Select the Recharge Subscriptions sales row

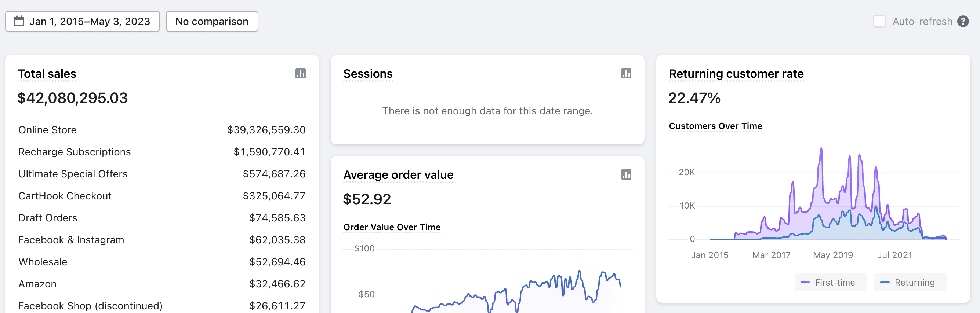162,152
